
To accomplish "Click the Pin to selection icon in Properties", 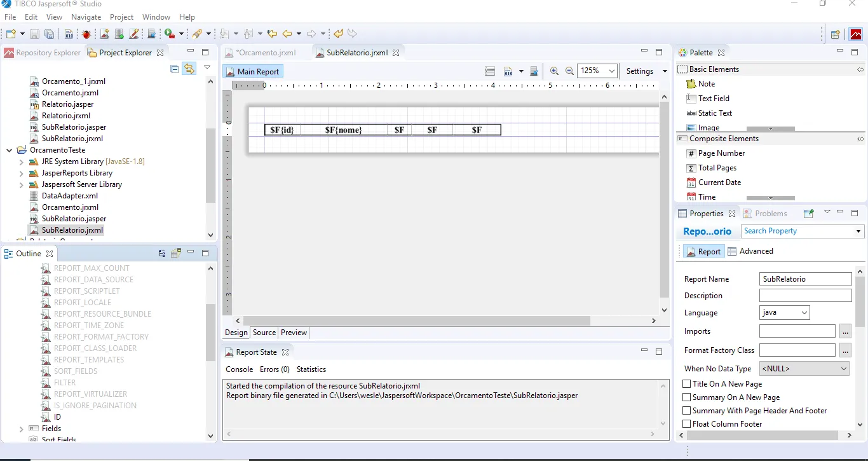I will pyautogui.click(x=808, y=214).
